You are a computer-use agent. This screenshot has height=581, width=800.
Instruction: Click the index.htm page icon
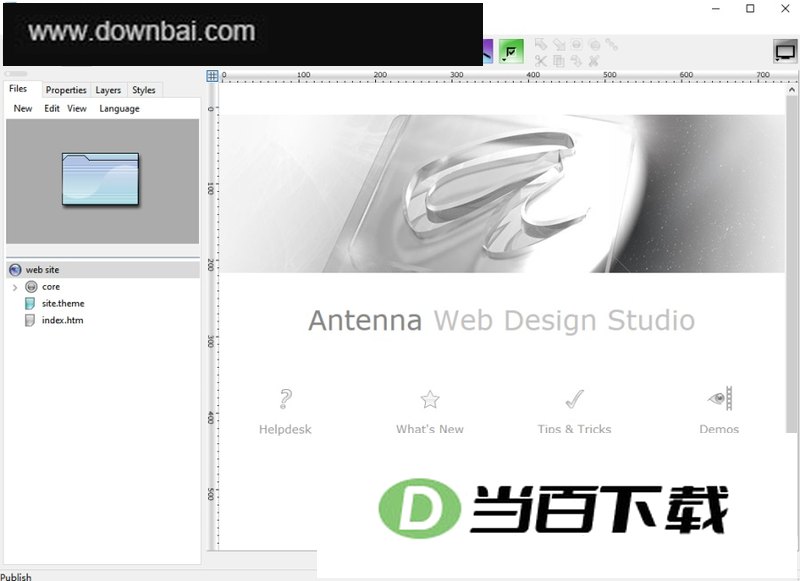pyautogui.click(x=30, y=320)
